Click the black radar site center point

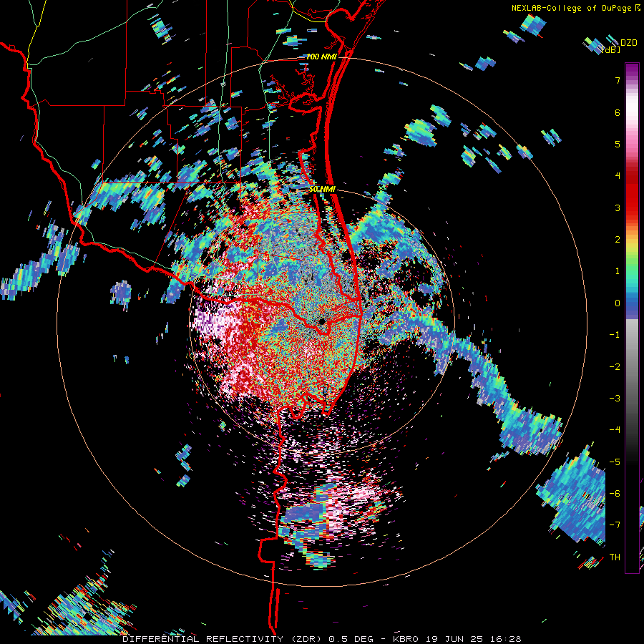coord(321,321)
